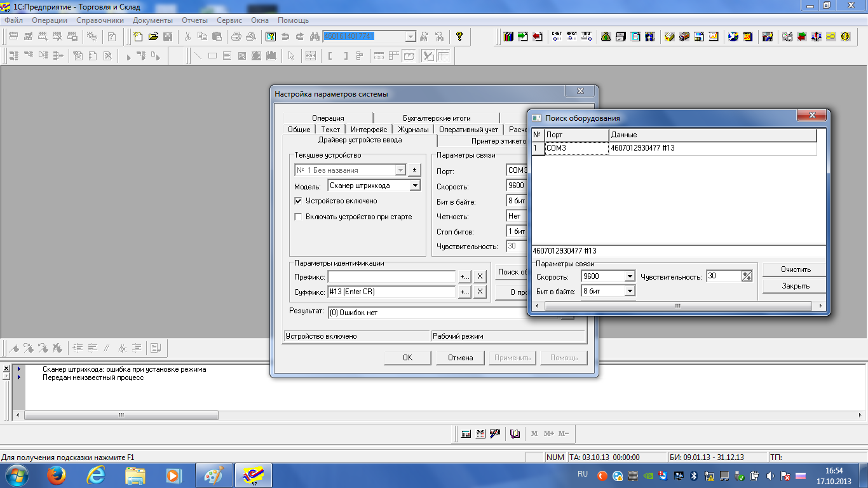Click the red-green exchange arrows icon
868x488 pixels.
click(x=801, y=36)
